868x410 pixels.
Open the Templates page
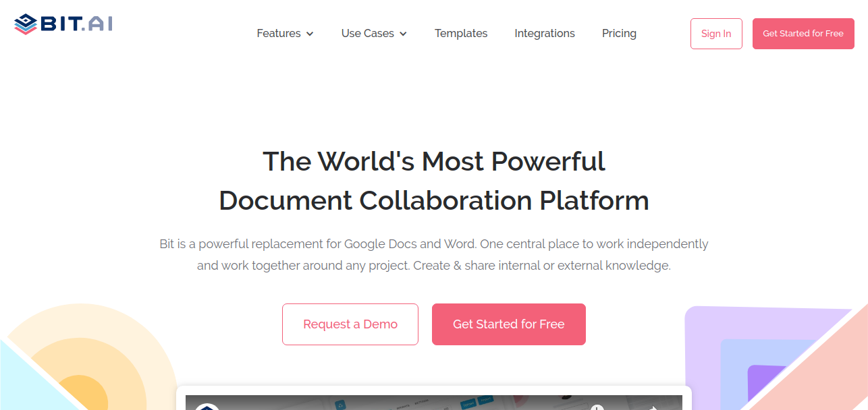pyautogui.click(x=461, y=33)
